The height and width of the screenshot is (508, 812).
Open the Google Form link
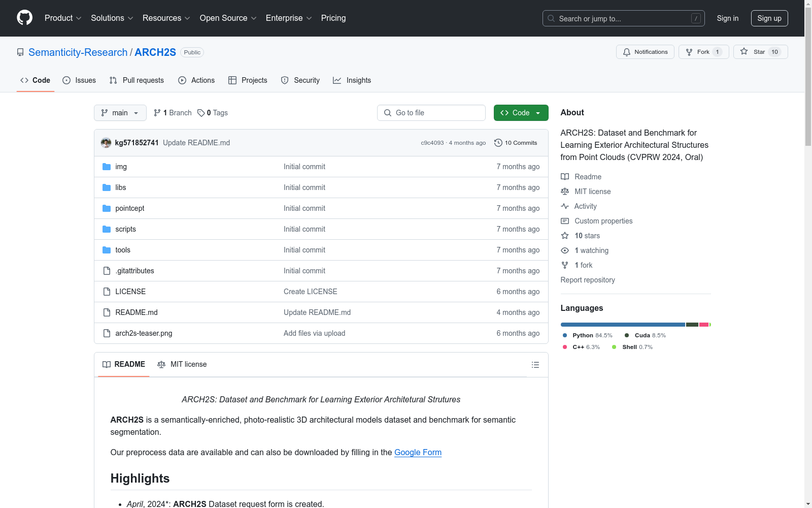point(418,452)
